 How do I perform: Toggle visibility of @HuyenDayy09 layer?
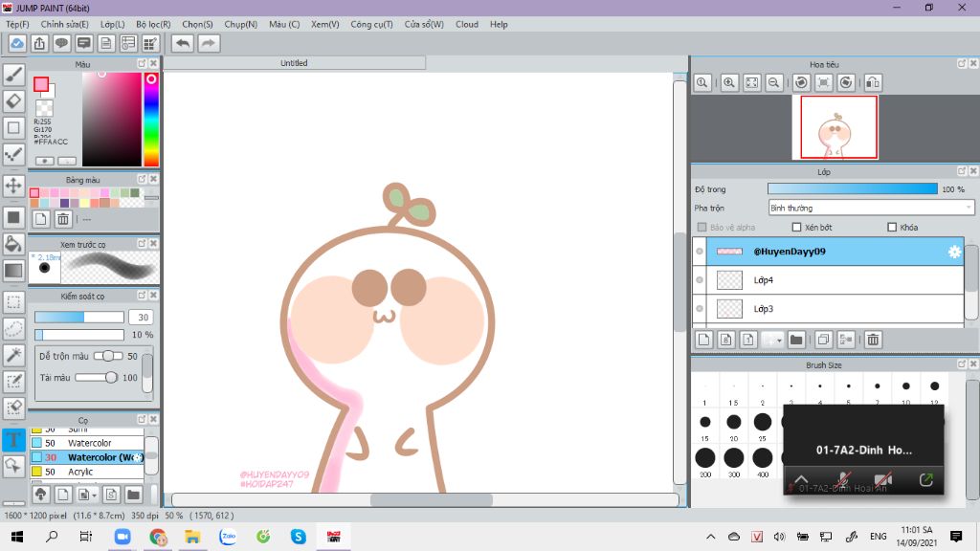click(x=700, y=252)
